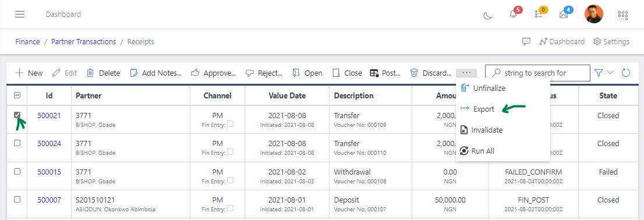Uncheck the row 500021 checkbox

tap(17, 115)
